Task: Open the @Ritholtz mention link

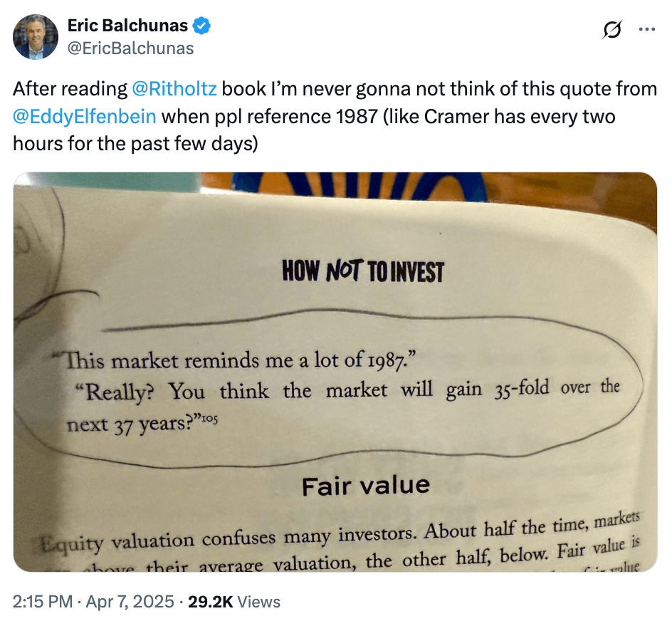Action: pos(176,90)
